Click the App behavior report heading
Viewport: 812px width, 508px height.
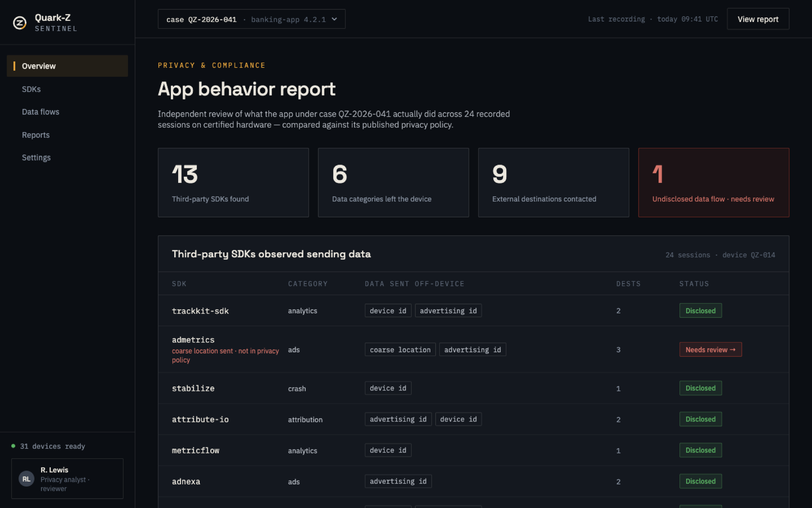click(246, 89)
